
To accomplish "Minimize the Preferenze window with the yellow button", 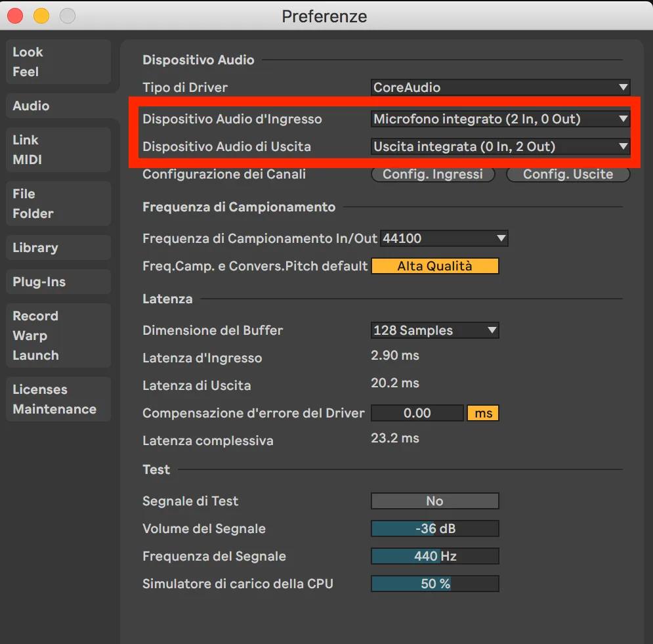I will pyautogui.click(x=41, y=16).
